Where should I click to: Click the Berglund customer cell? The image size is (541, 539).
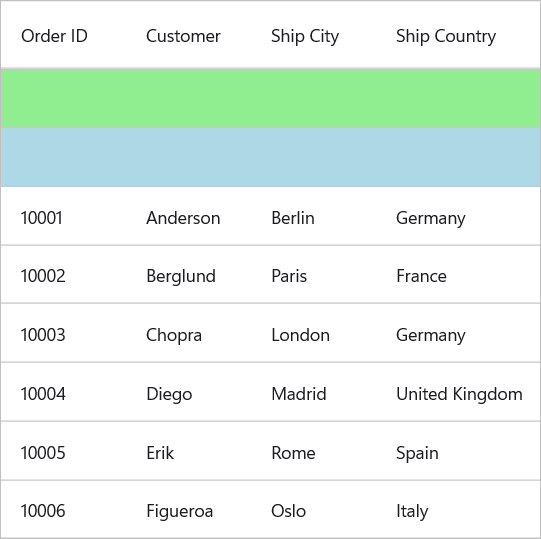click(x=188, y=275)
